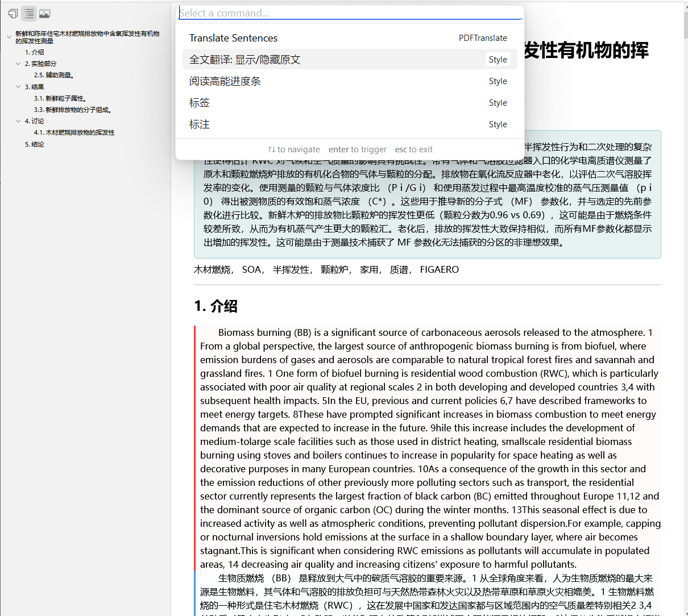Screen dimensions: 688x616
Task: Collapse the document title outline node
Action: [x=9, y=36]
